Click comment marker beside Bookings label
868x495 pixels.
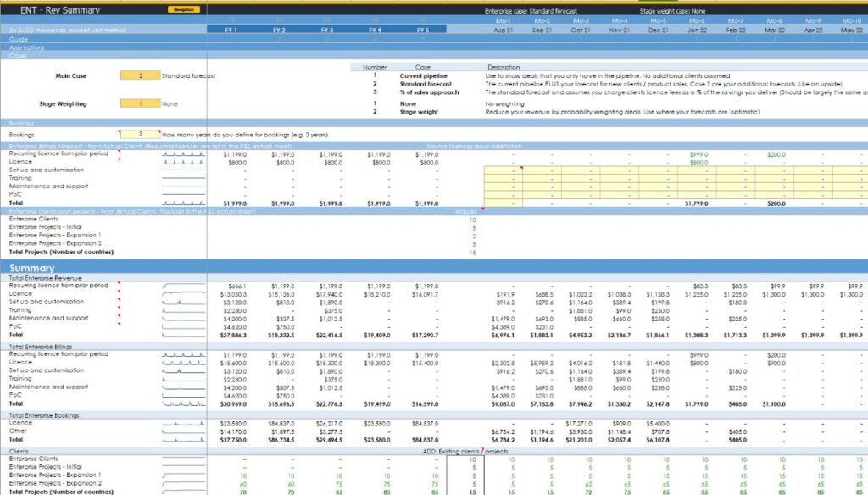click(118, 131)
